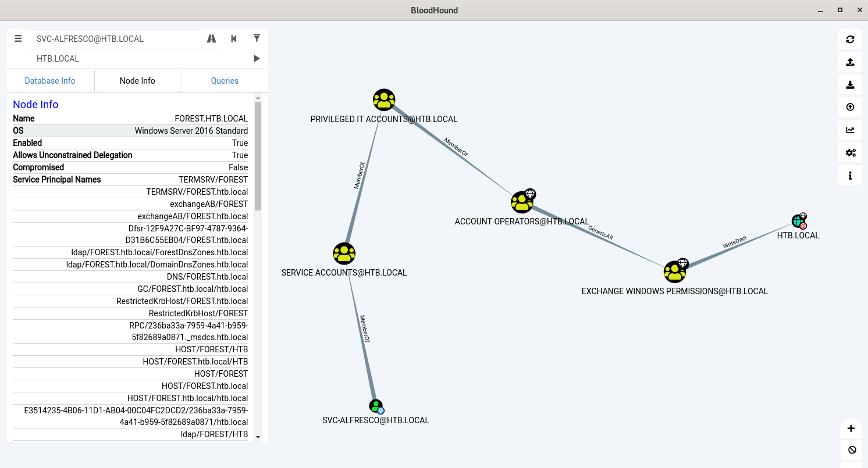Refresh the graph view
Screen dimensions: 868x468
850,39
